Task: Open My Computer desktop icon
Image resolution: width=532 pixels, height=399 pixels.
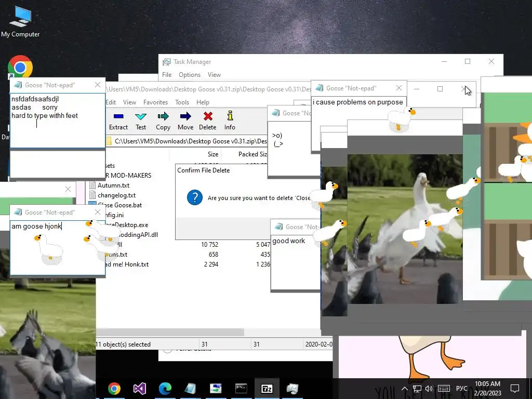Action: (20, 21)
